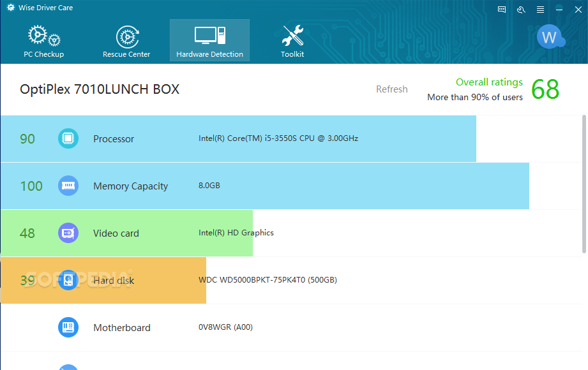
Task: Click the Video card score 48
Action: (x=27, y=233)
